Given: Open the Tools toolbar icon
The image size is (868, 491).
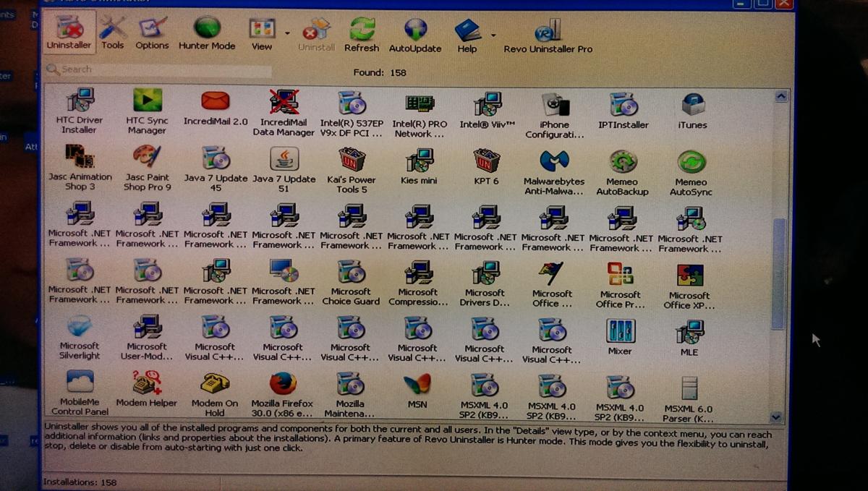Looking at the screenshot, I should [112, 33].
